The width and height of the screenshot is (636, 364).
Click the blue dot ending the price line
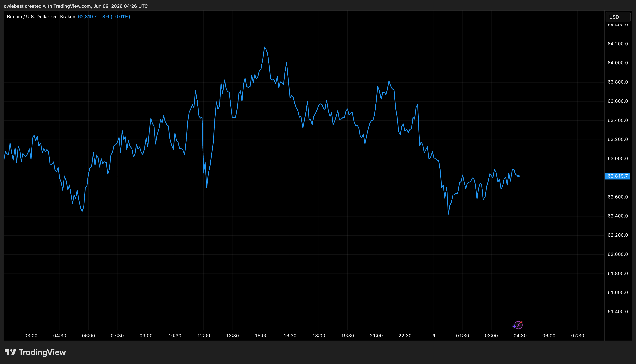[x=518, y=176]
